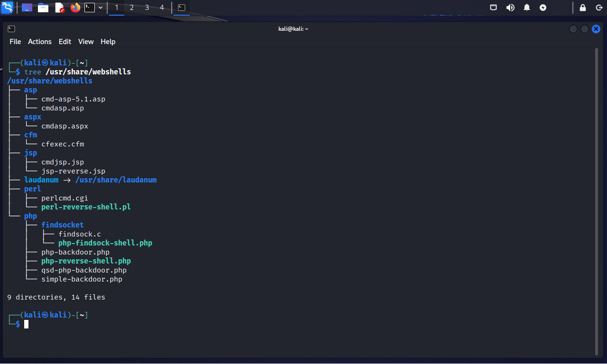Open terminal emulator launcher in panel

[90, 8]
